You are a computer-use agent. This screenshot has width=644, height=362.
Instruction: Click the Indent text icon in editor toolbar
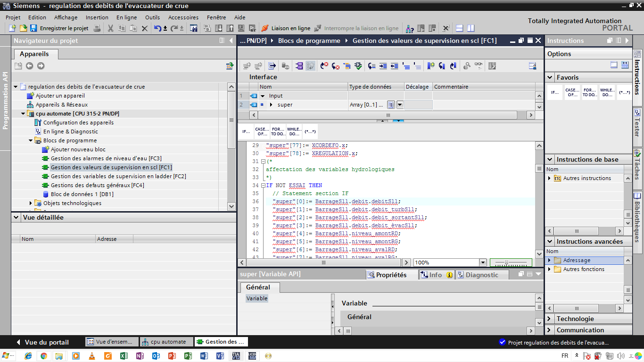tap(383, 66)
